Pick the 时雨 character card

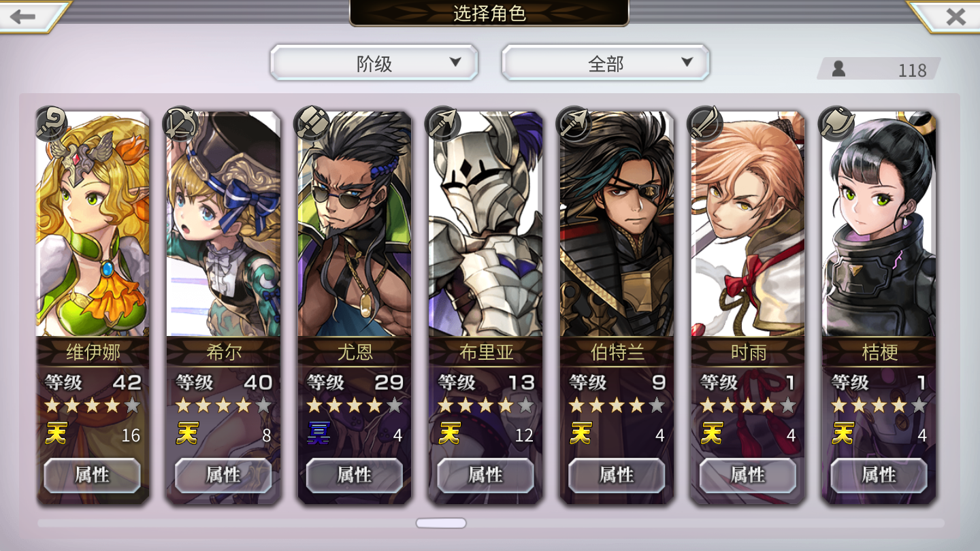748,307
